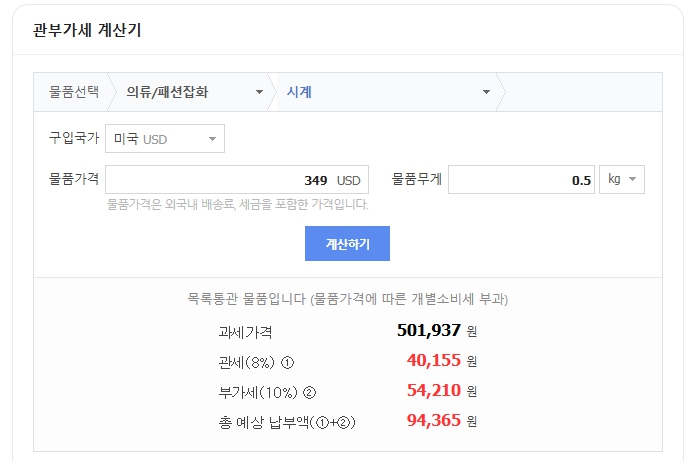Viewport: 693px width, 461px height.
Task: Select the 부가세 amount 54,210
Action: point(433,391)
